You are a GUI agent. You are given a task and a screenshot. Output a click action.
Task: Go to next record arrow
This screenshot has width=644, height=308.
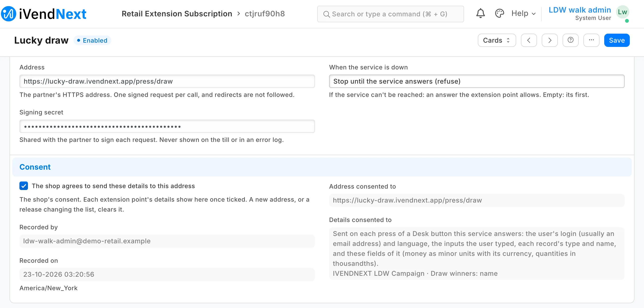[x=550, y=40]
